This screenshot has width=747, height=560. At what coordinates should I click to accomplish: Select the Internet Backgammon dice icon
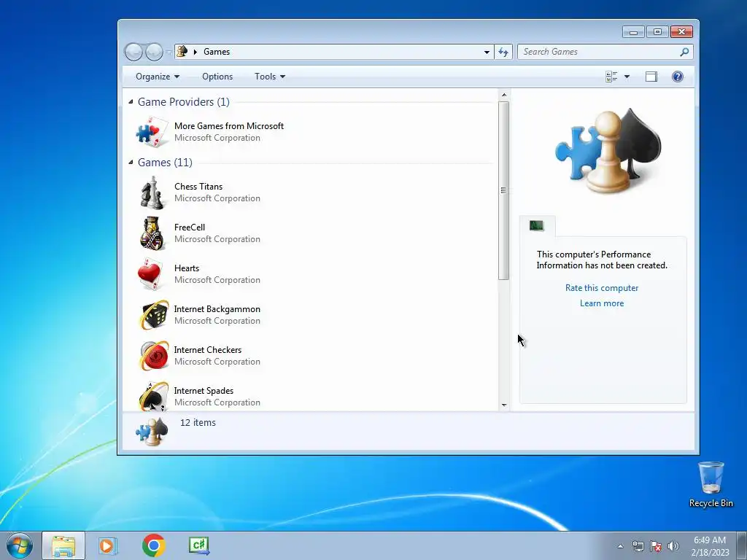(x=154, y=315)
